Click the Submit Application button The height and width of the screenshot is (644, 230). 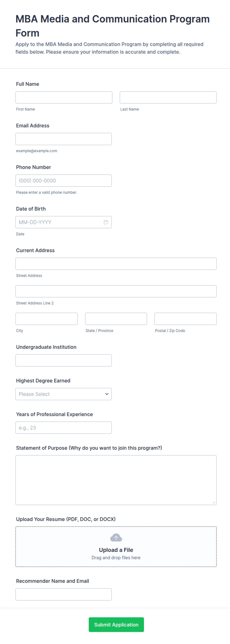click(x=116, y=625)
